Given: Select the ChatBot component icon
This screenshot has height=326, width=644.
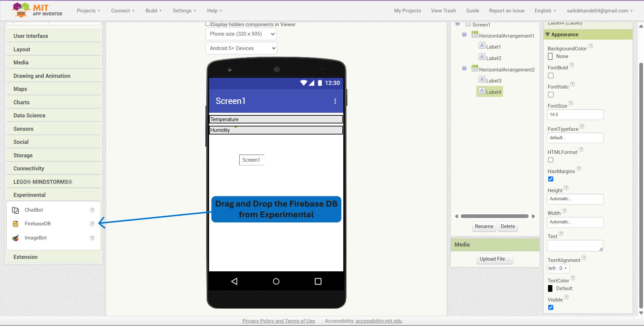Looking at the screenshot, I should [x=15, y=210].
